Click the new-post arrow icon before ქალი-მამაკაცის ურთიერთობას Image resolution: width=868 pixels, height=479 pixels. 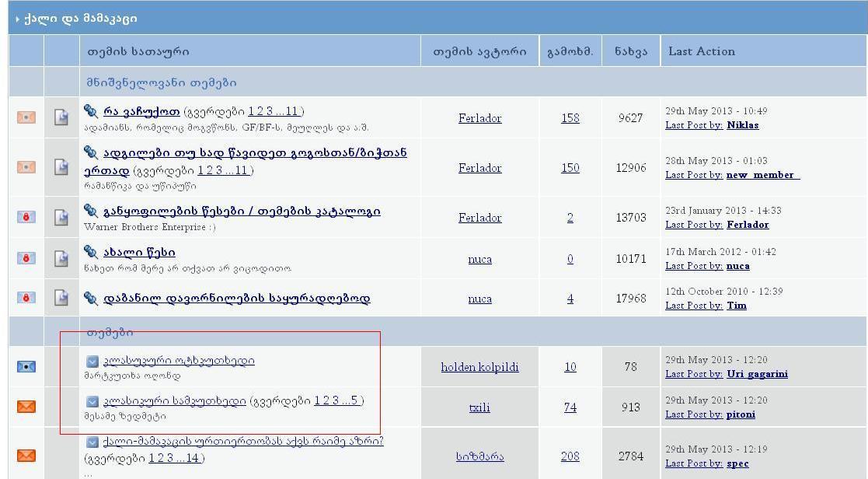click(92, 442)
